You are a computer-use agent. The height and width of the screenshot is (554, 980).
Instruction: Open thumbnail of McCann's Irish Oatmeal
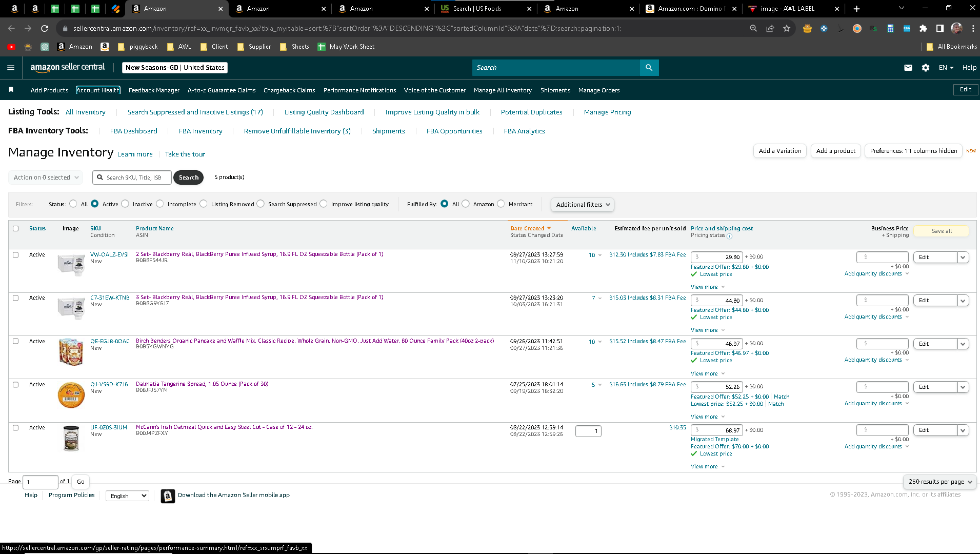coord(71,438)
